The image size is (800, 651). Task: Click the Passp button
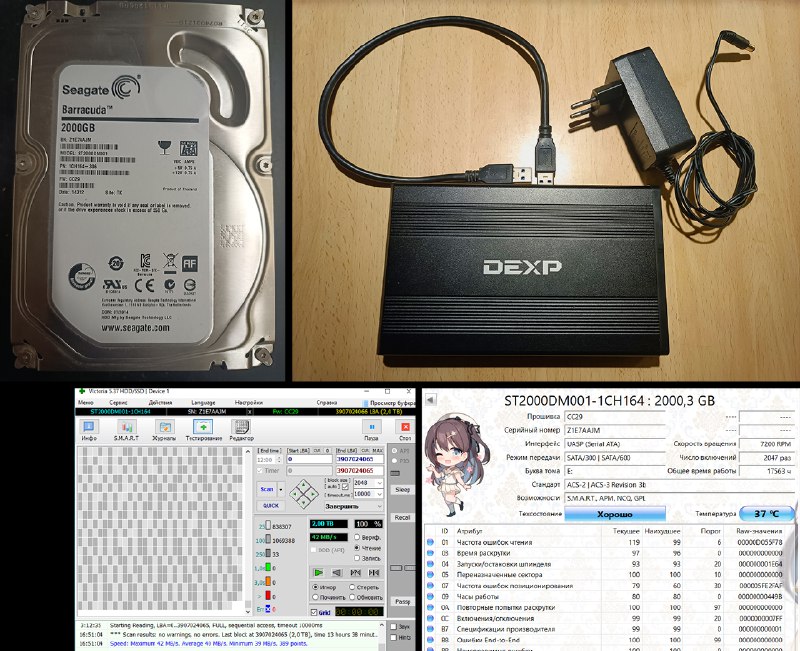(x=402, y=602)
